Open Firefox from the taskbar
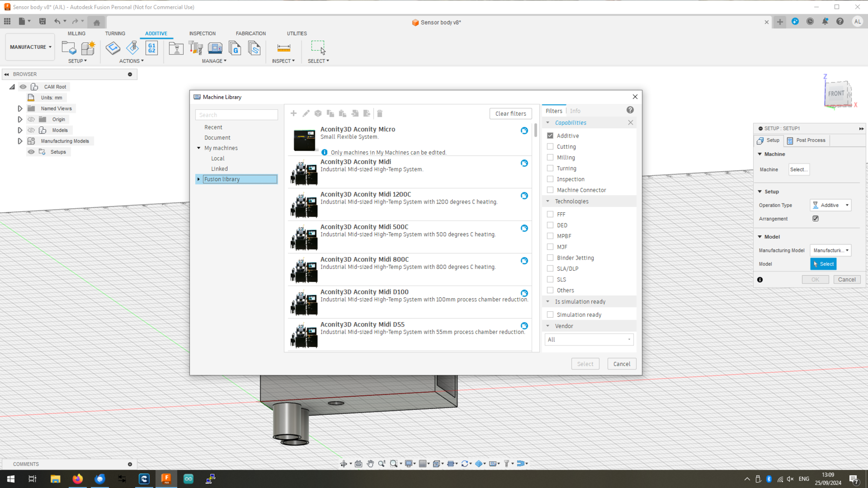 [78, 479]
